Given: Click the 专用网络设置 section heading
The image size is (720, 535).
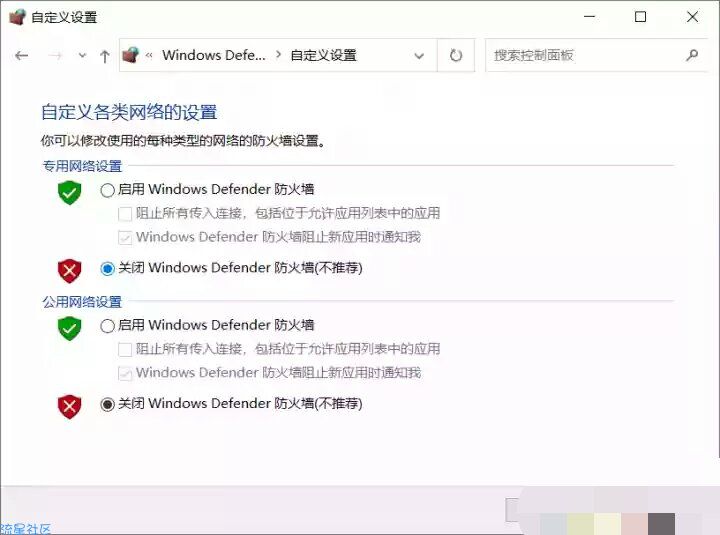Looking at the screenshot, I should 82,166.
